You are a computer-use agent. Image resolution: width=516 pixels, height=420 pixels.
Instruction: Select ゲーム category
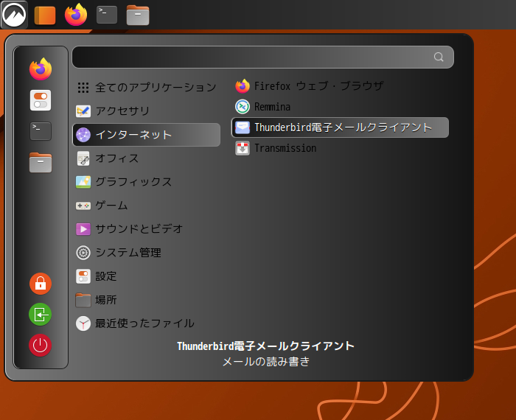coord(147,206)
